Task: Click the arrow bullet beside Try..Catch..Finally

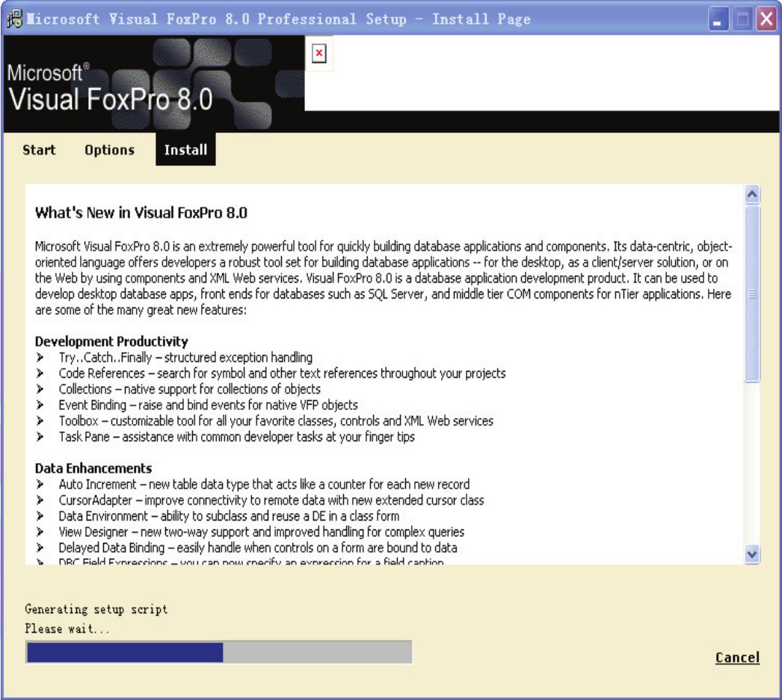Action: (x=40, y=357)
